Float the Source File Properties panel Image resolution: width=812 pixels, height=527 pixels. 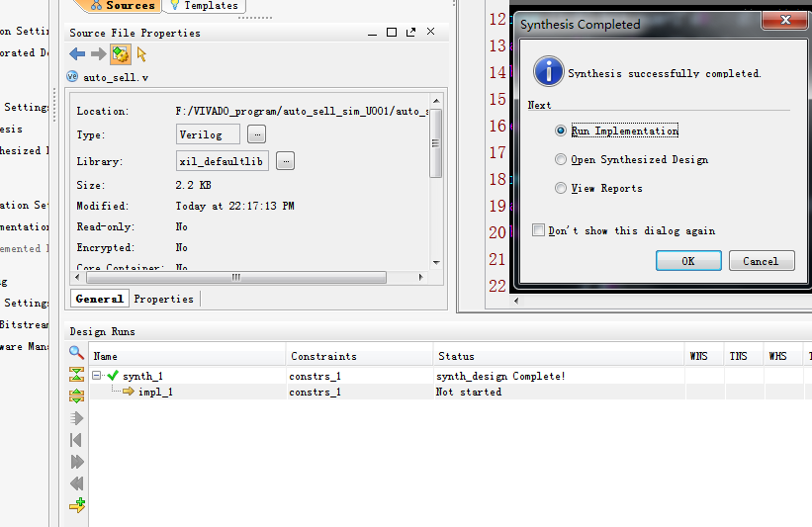[x=410, y=32]
